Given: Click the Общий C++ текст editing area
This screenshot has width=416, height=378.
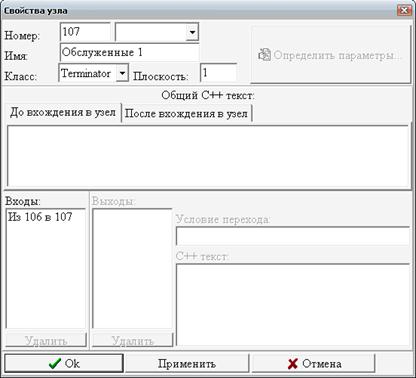Looking at the screenshot, I should (208, 156).
